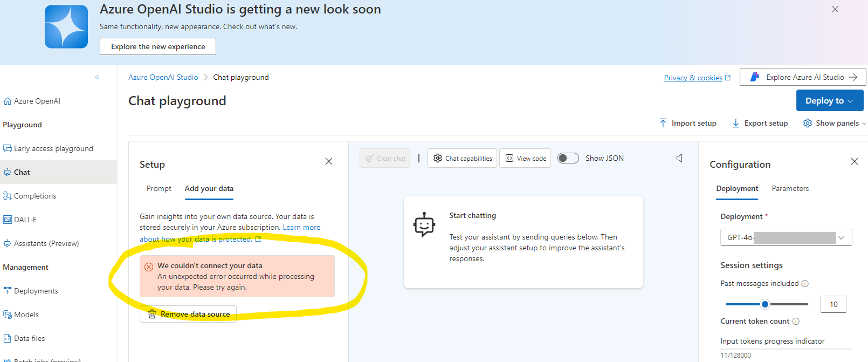Click the 11/128000 token count text
868x362 pixels.
pyautogui.click(x=735, y=356)
